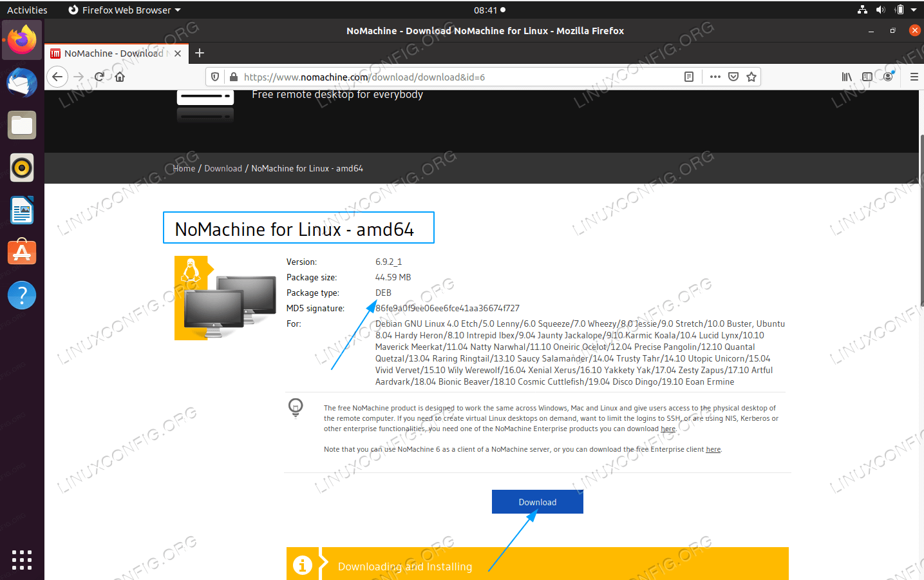Open page actions three-dot menu
This screenshot has height=580, width=924.
click(715, 77)
